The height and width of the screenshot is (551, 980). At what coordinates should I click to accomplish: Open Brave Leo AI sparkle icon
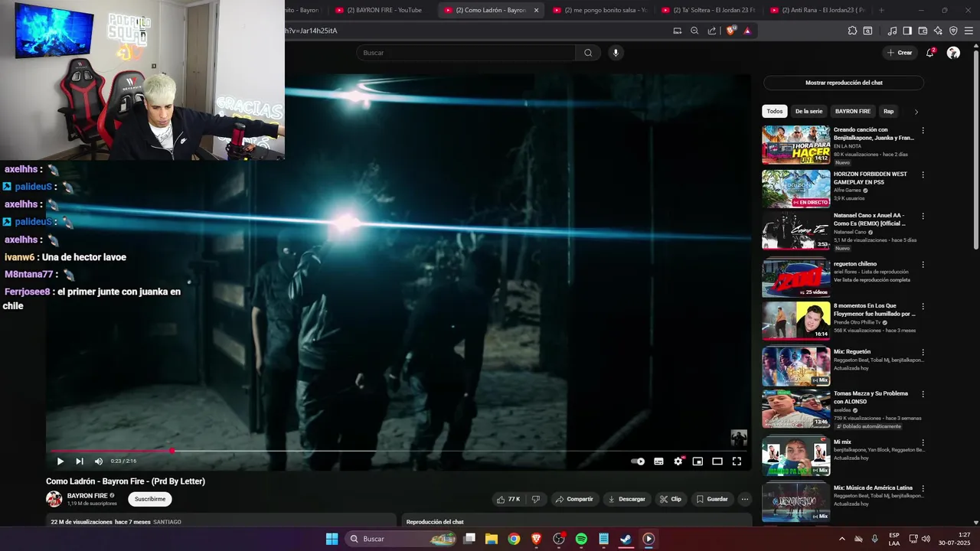938,31
